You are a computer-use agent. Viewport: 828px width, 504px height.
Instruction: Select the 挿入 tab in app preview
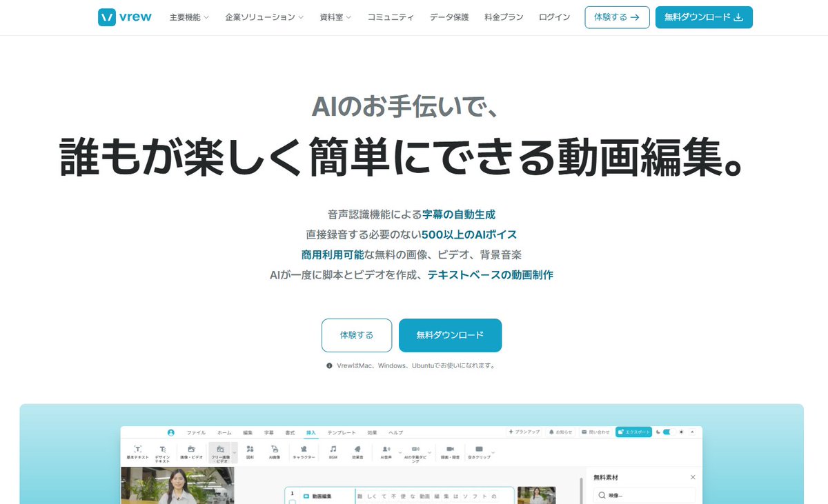coord(311,432)
